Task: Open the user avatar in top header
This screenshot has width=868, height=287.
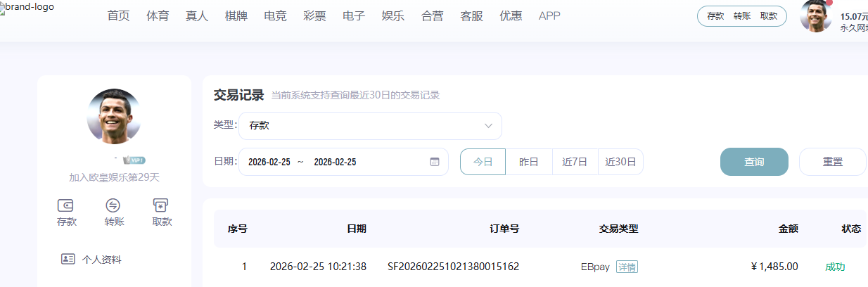Action: (816, 16)
